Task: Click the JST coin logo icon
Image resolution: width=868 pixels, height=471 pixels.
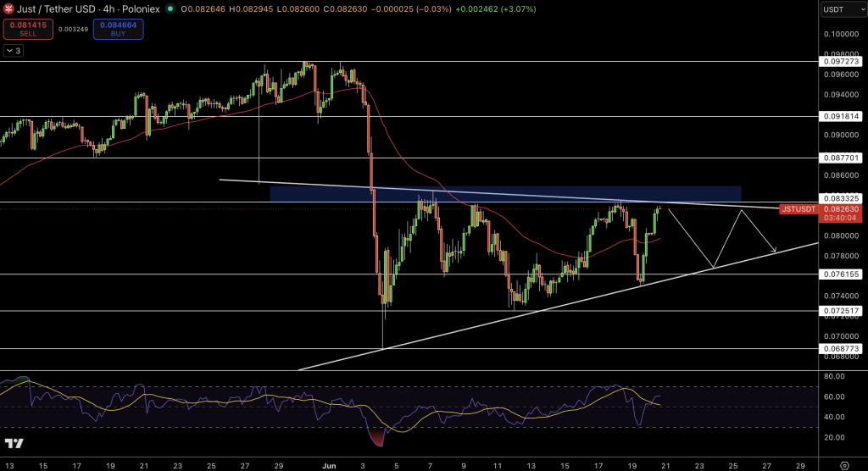Action: pos(8,8)
